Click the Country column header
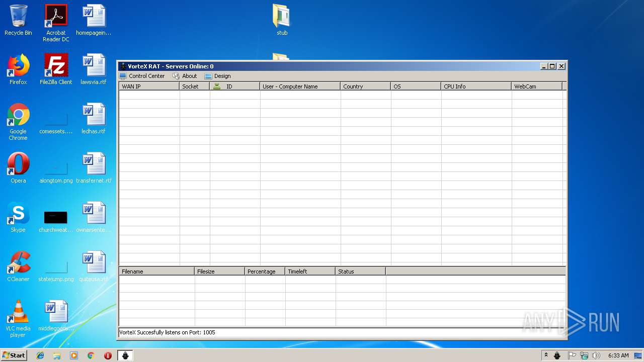644x362 pixels. 366,86
